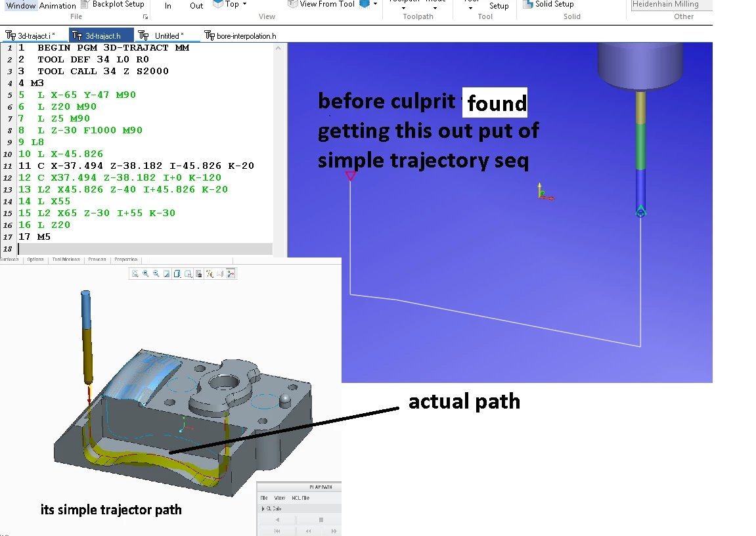The height and width of the screenshot is (536, 756).
Task: Expand the File group dialog launcher
Action: click(145, 17)
